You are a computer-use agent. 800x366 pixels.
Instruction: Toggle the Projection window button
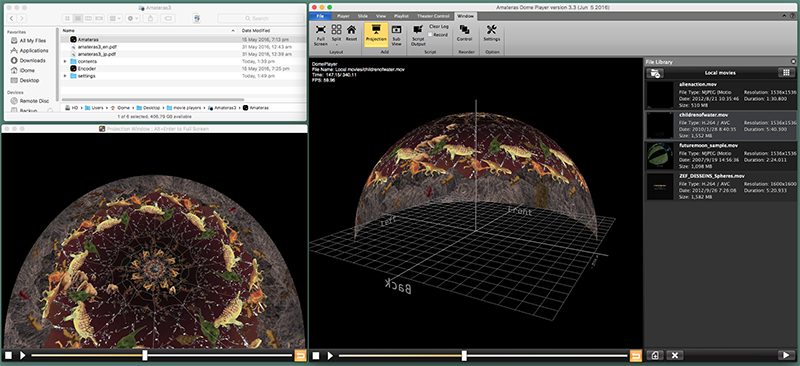[x=376, y=34]
